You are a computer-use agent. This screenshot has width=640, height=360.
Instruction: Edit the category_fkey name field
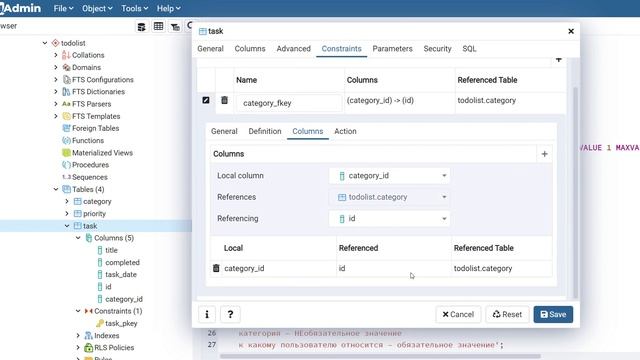tap(289, 103)
